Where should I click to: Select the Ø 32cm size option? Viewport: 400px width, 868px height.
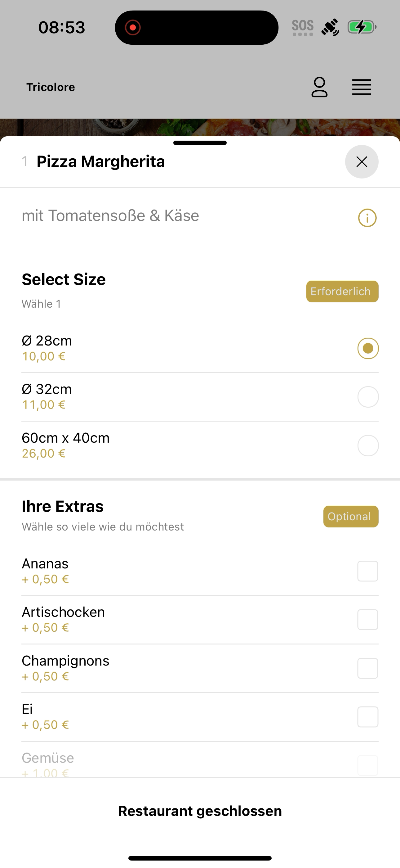pos(200,397)
